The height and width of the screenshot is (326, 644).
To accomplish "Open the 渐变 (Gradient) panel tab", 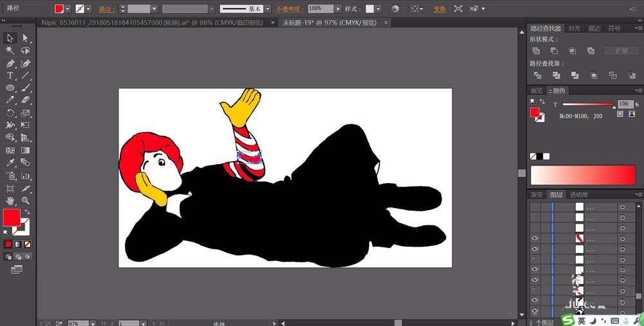I will coord(537,195).
